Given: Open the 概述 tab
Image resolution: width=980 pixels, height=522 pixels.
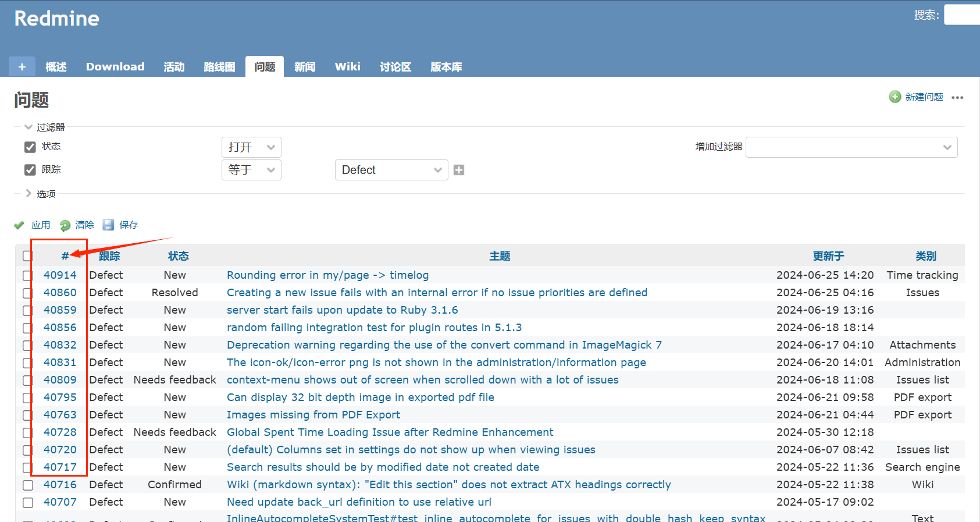Looking at the screenshot, I should click(x=56, y=67).
